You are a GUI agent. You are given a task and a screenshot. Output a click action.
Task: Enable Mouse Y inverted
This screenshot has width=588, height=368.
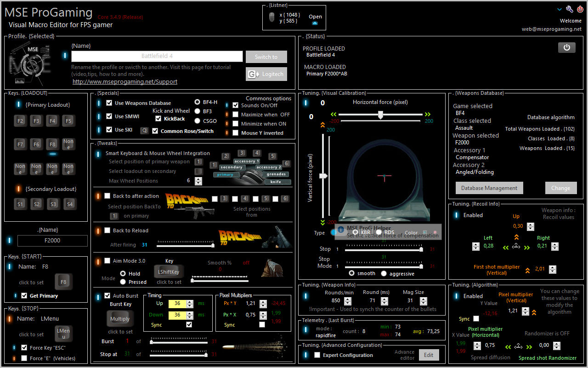[236, 133]
